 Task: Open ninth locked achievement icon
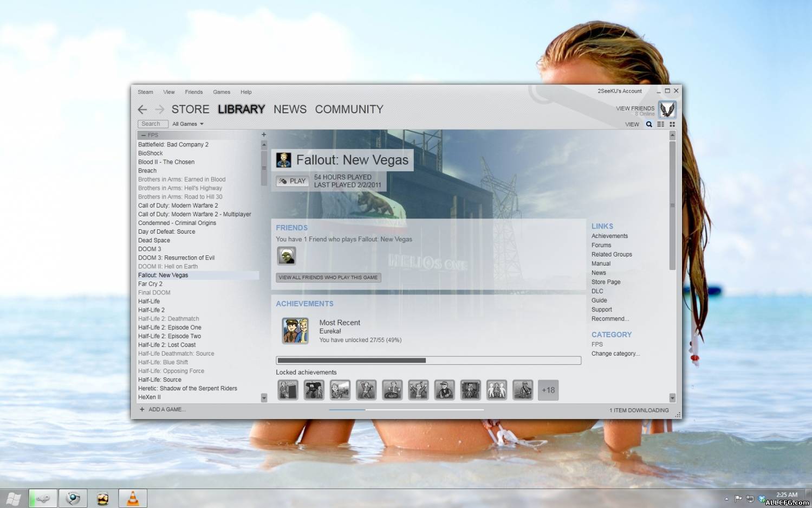tap(497, 390)
